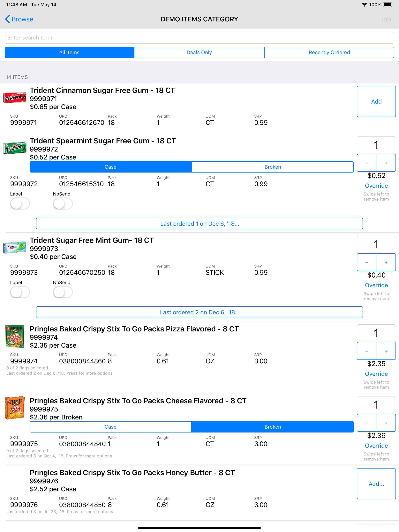399x532 pixels.
Task: Open Trident Cinnamon gum product image
Action: click(x=15, y=98)
